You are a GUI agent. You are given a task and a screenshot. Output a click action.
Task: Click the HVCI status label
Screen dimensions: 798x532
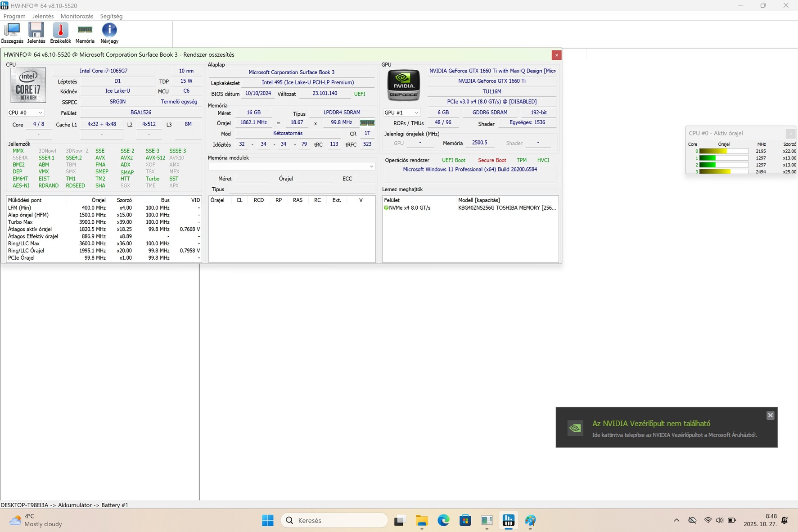pos(543,160)
